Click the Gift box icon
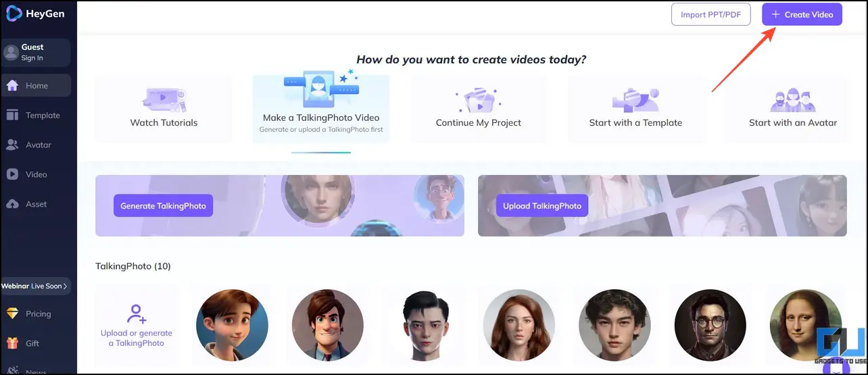The height and width of the screenshot is (375, 868). [x=12, y=343]
